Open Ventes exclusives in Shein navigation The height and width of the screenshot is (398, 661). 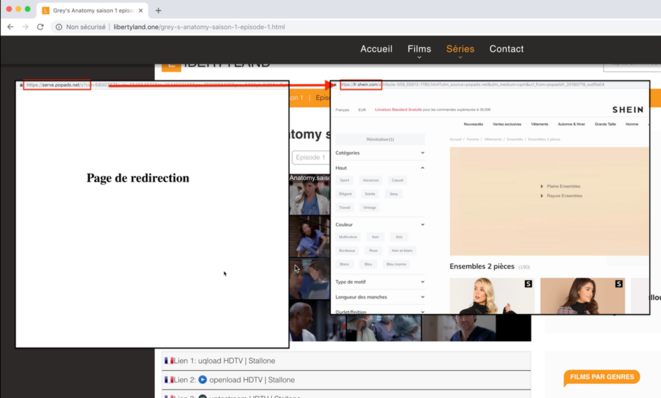point(507,124)
